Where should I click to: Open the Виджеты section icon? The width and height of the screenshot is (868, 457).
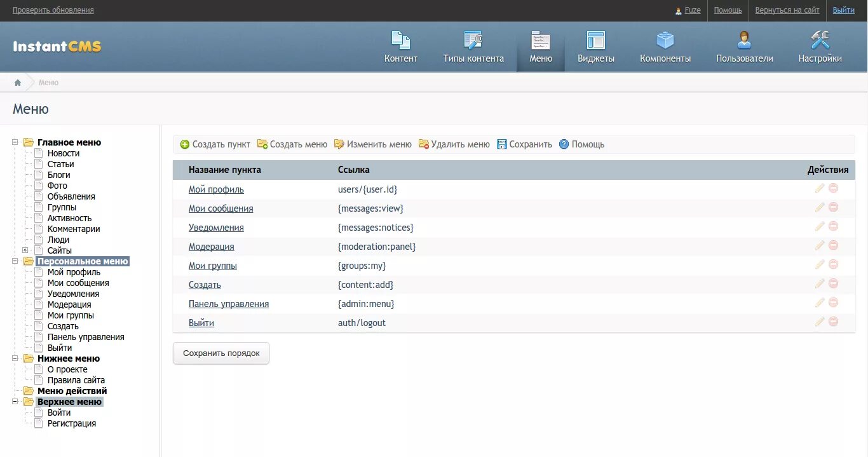coord(596,41)
